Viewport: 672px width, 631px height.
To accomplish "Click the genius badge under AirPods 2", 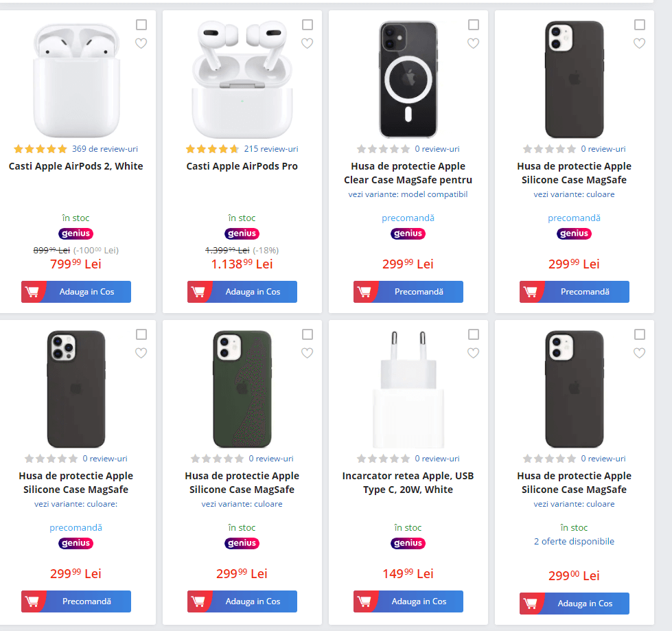I will pyautogui.click(x=76, y=233).
